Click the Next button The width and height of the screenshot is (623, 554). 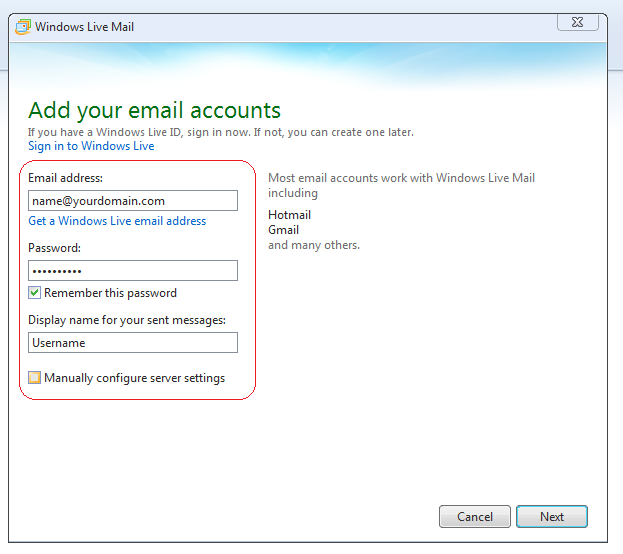tap(552, 517)
